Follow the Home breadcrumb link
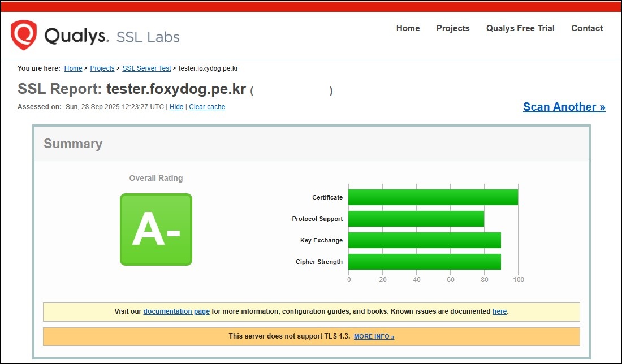Viewport: 622px width, 364px height. (x=73, y=68)
